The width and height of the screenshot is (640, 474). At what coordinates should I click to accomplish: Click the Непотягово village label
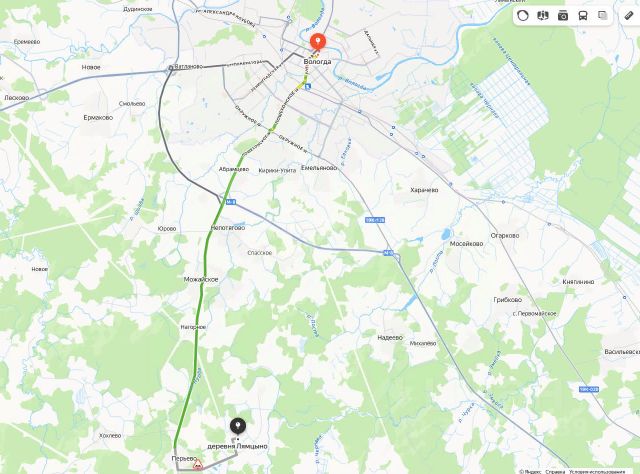(228, 228)
